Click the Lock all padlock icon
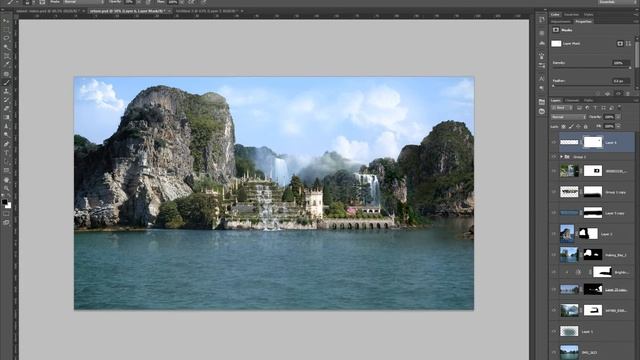 [x=586, y=127]
